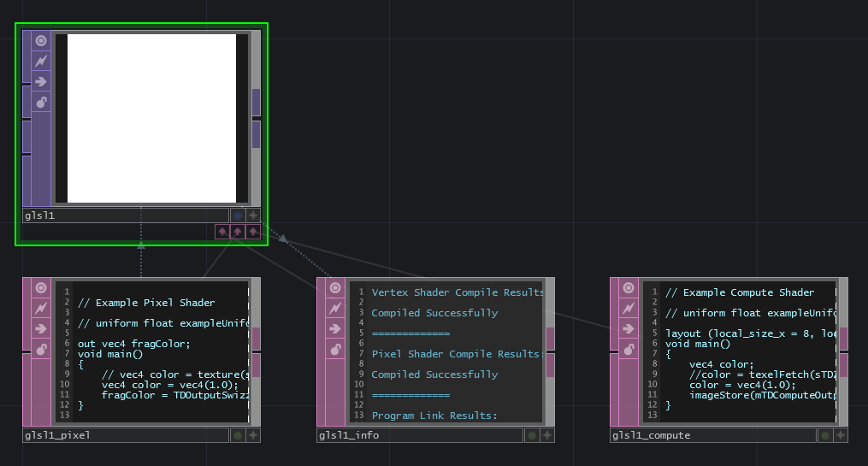Click the lock icon on glsl1_info
Image resolution: width=868 pixels, height=466 pixels.
coord(335,349)
